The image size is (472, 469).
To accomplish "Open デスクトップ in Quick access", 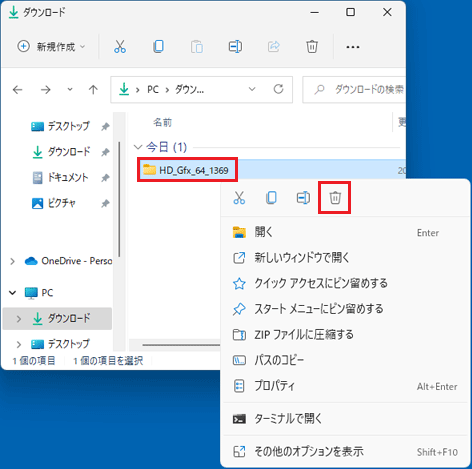I will tap(60, 126).
